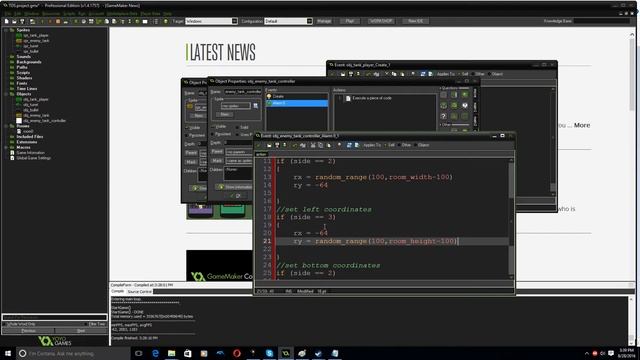Follow the More link in Latest News

coord(582,125)
